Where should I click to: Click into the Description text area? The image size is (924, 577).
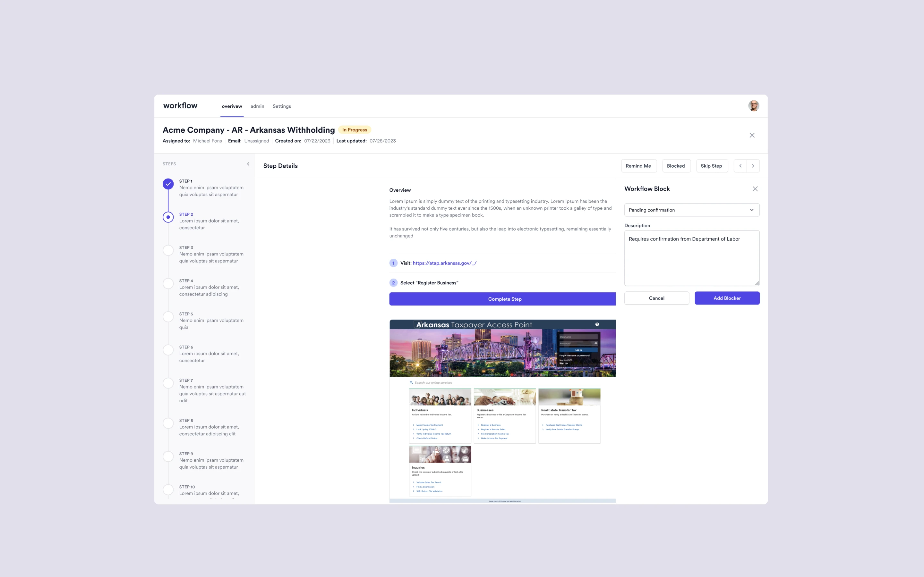coord(691,258)
